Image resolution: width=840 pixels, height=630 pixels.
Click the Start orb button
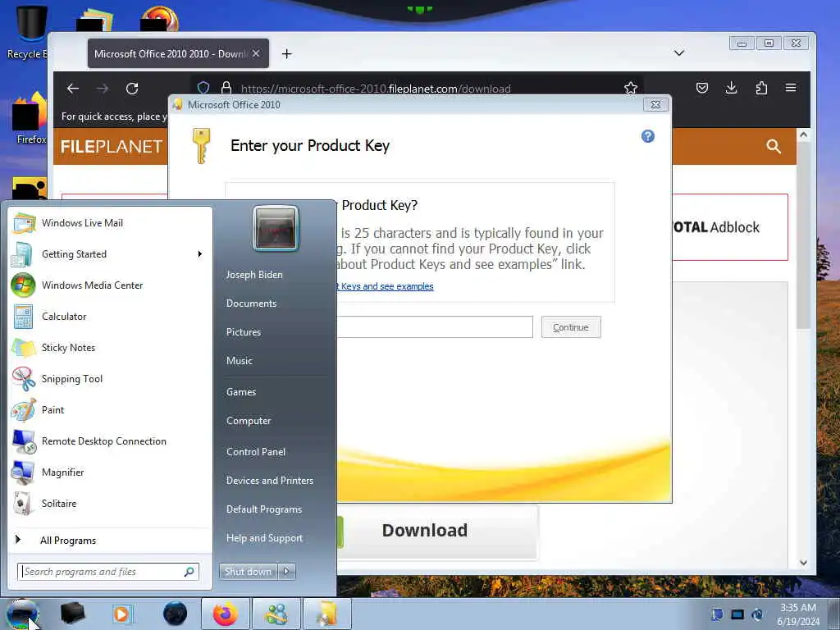tap(22, 614)
